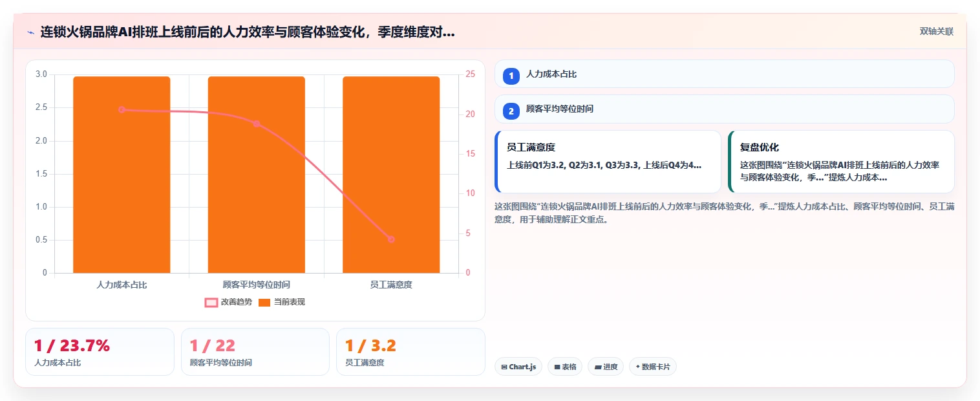Screen dimensions: 980x401
Task: Toggle the 改善趋势 legend swatch
Action: [211, 302]
